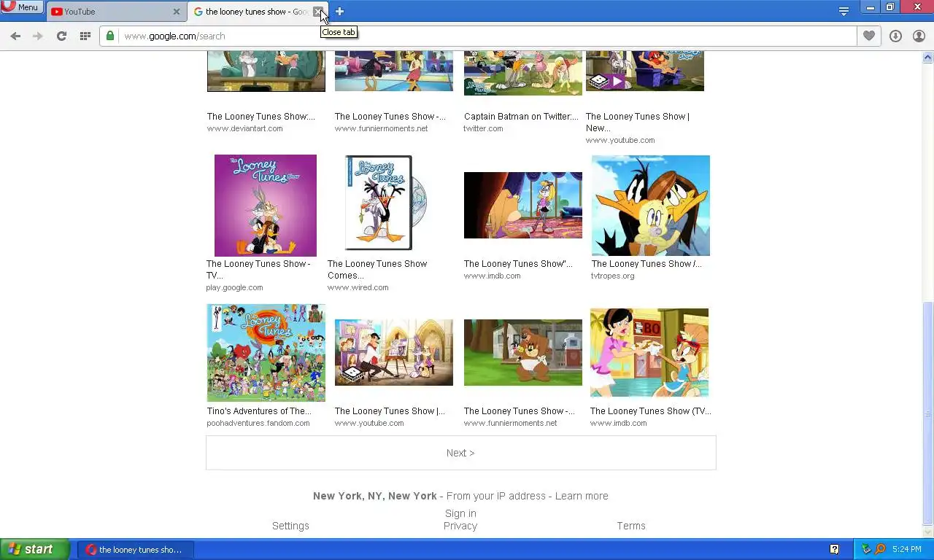This screenshot has width=934, height=560.
Task: Open the Windows start button
Action: coord(35,550)
